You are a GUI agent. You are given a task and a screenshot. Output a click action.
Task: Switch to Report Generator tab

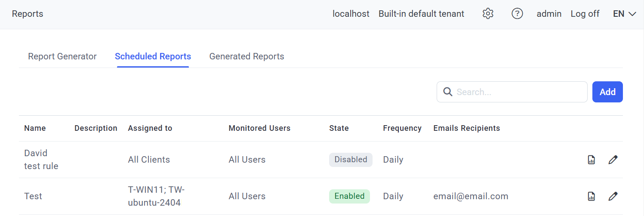62,56
